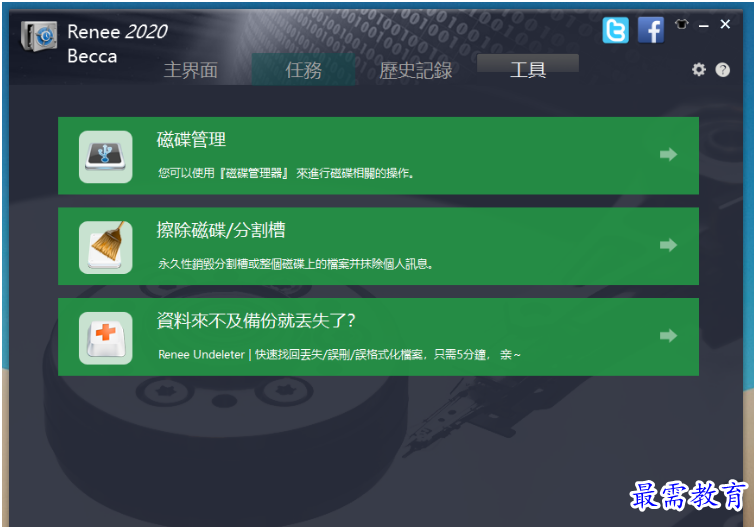Open the 磁碟管理 tool title
Viewport: 754px width, 527px height.
pos(191,139)
